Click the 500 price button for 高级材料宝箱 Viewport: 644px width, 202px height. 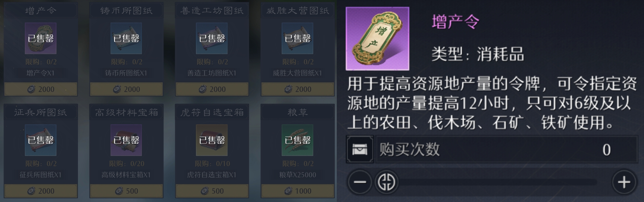coord(126,191)
